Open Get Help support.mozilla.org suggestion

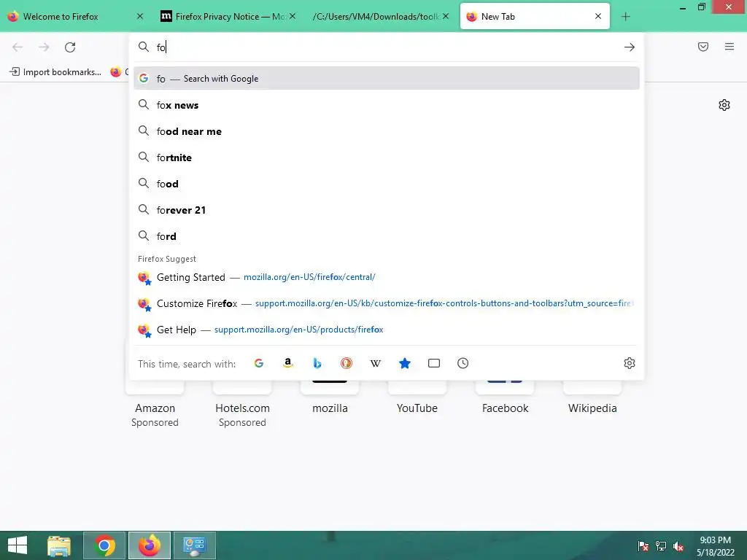point(387,330)
